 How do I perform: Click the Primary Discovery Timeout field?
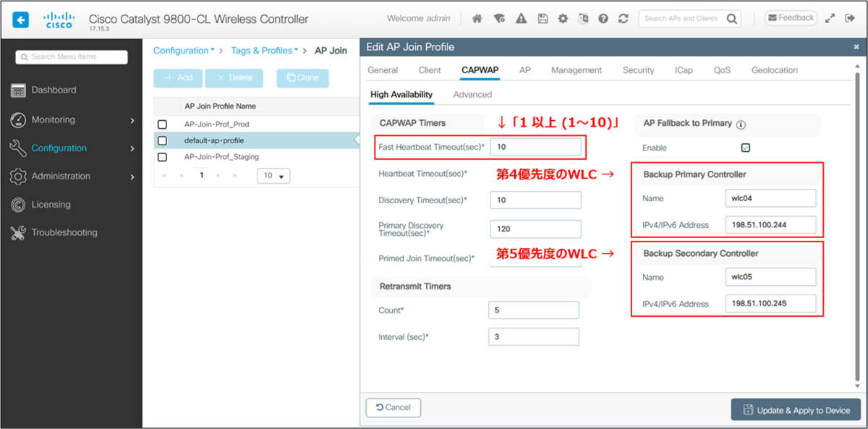click(535, 229)
